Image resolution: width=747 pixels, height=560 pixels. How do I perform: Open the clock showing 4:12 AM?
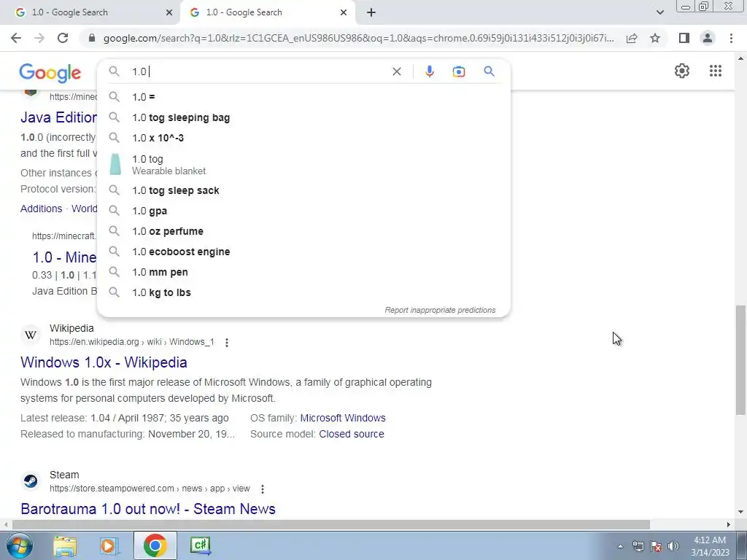(x=710, y=546)
